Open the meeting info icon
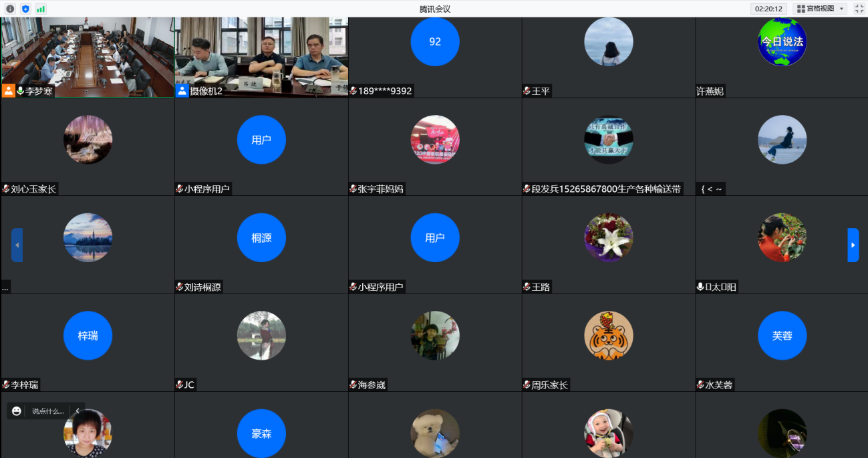This screenshot has width=868, height=458. [10, 9]
